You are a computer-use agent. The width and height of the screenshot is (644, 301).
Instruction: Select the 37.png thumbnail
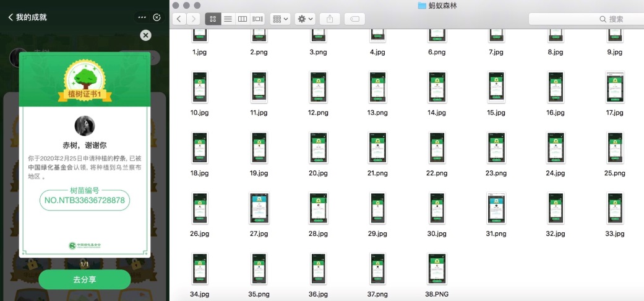(377, 269)
